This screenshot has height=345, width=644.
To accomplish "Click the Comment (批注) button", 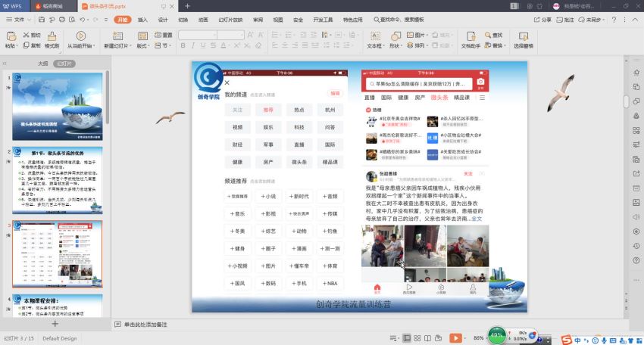I will click(x=565, y=19).
